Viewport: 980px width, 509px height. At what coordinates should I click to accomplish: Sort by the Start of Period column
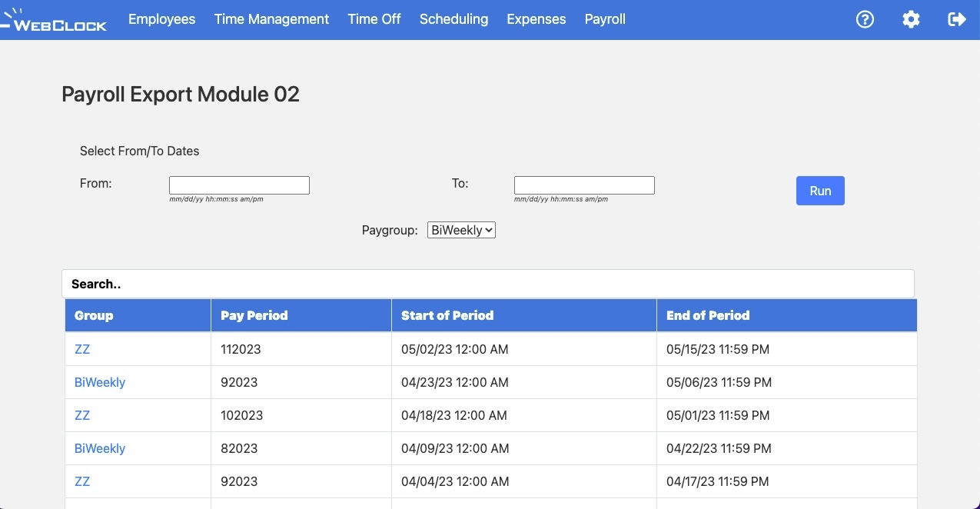[447, 315]
